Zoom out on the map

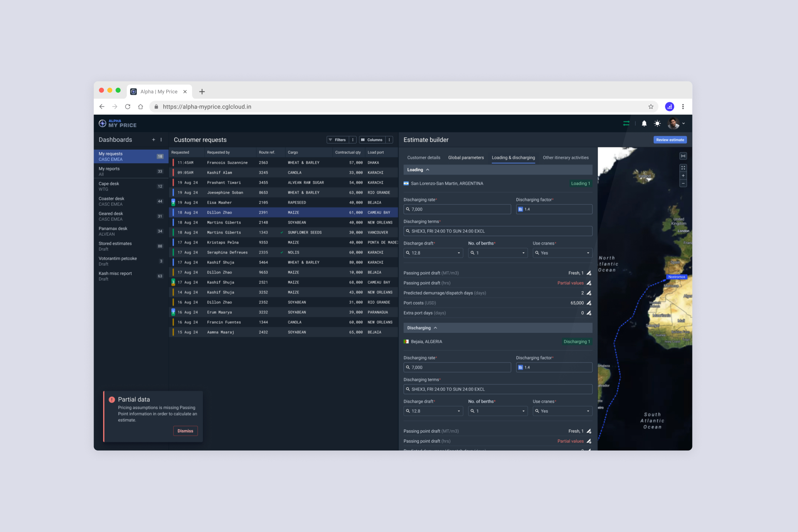[683, 183]
